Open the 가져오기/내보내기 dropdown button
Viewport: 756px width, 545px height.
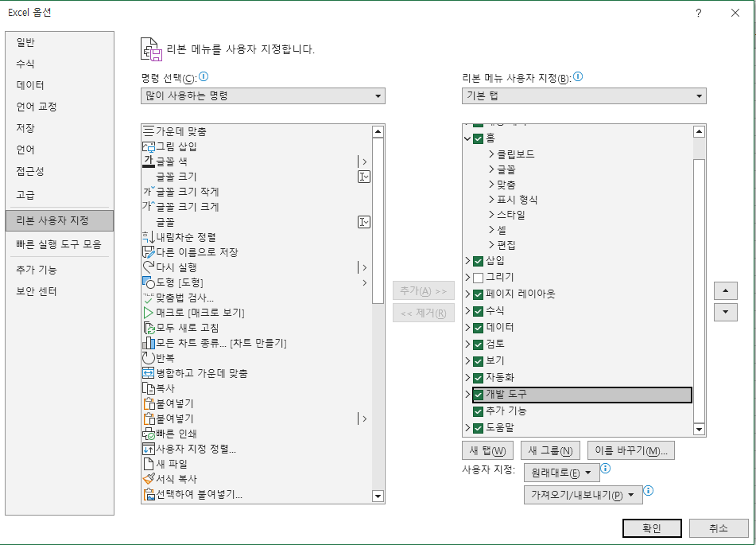click(x=583, y=495)
